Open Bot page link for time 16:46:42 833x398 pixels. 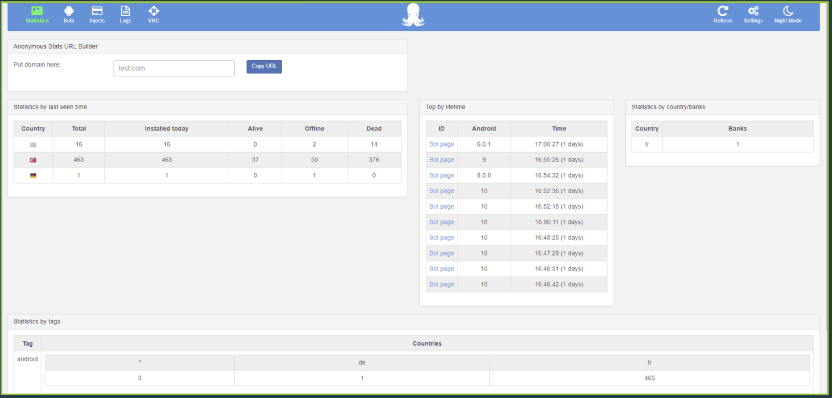[441, 284]
